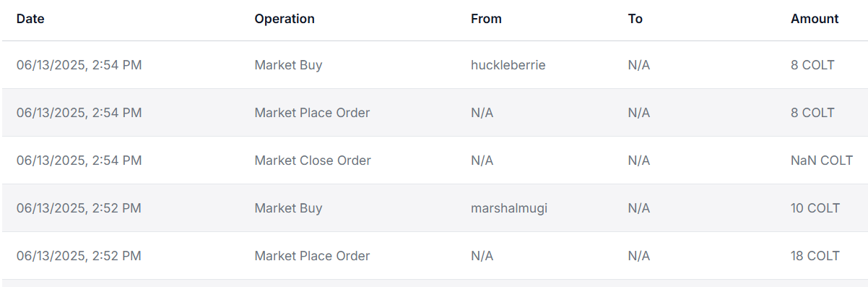Click the NaN COLT amount cell
Image resolution: width=868 pixels, height=287 pixels.
(822, 160)
